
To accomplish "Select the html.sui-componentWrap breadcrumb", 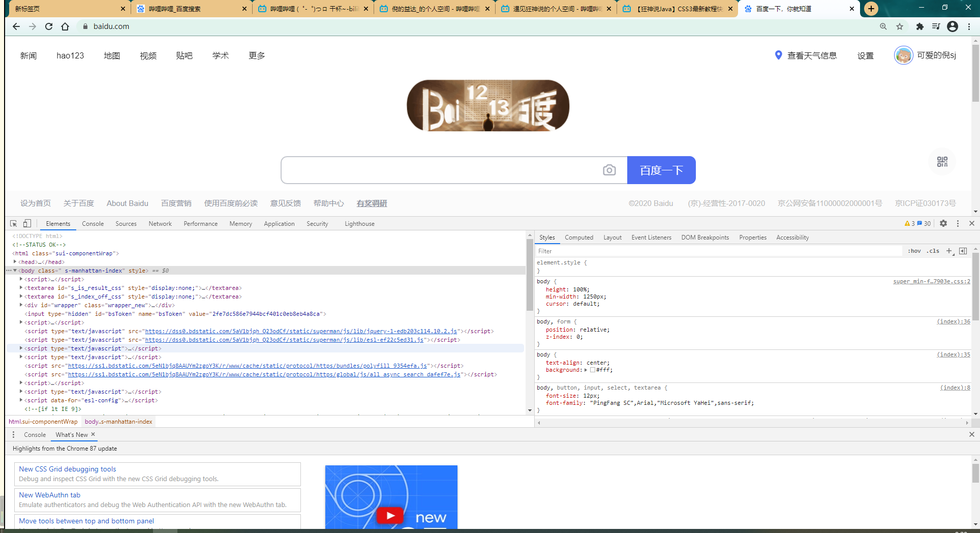I will tap(43, 422).
